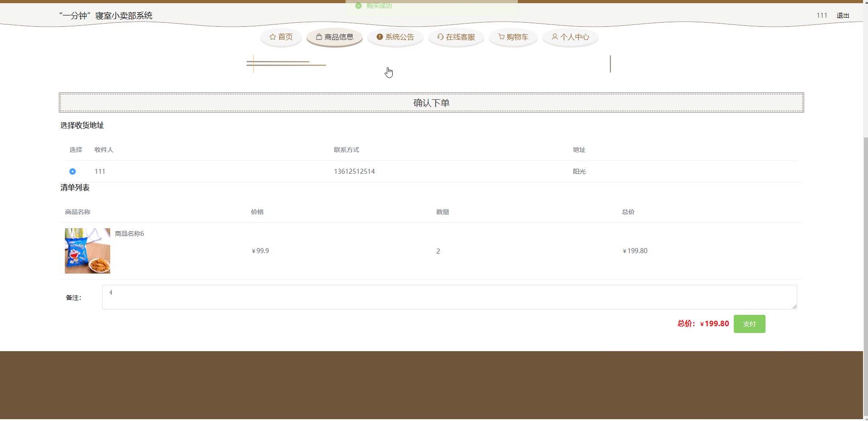Click the person icon beside 个人中心
The image size is (868, 421).
tap(555, 37)
